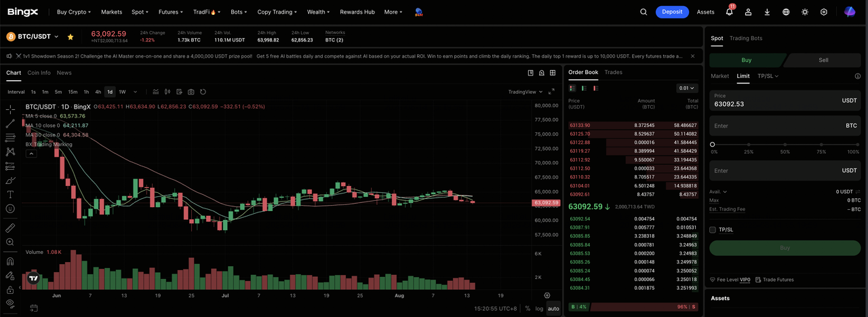
Task: Select the brush drawing tool
Action: click(10, 180)
